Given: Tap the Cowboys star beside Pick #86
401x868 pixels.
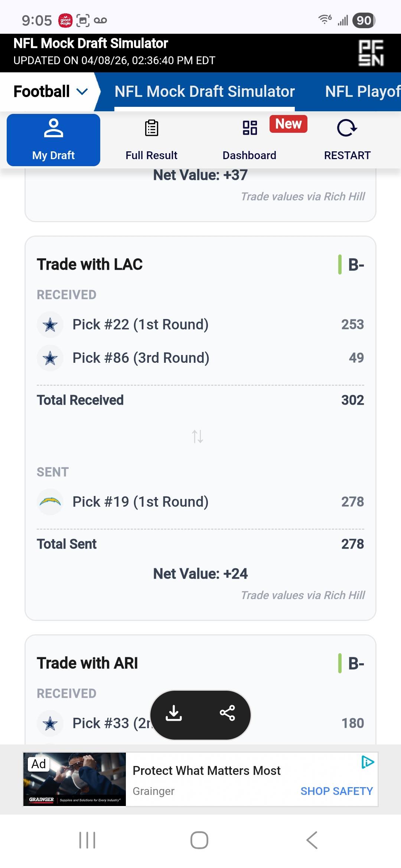Looking at the screenshot, I should tap(50, 358).
